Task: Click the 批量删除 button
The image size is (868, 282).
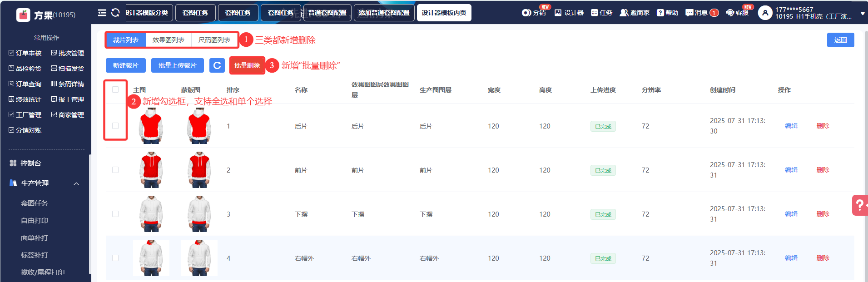Action: click(247, 65)
